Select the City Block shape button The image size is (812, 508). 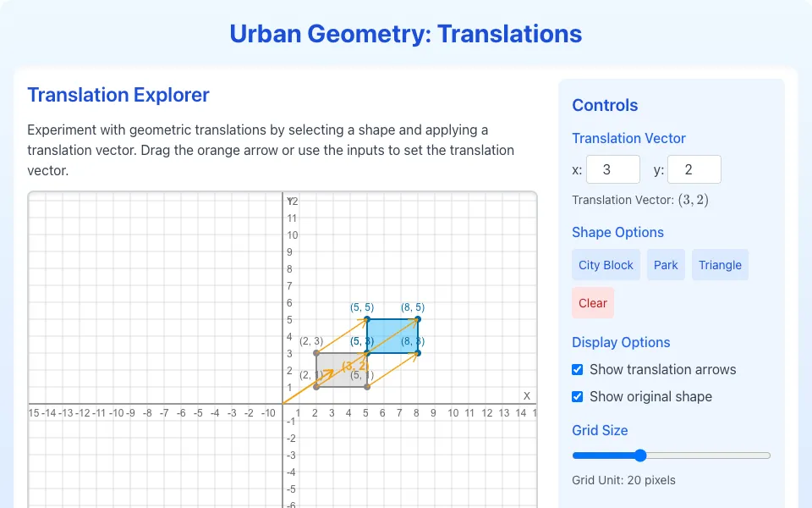[x=606, y=265]
